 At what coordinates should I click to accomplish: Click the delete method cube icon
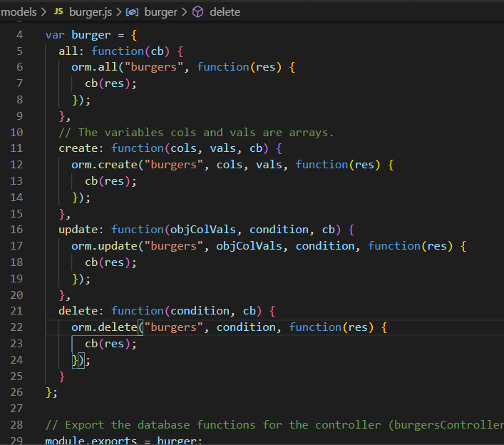198,12
